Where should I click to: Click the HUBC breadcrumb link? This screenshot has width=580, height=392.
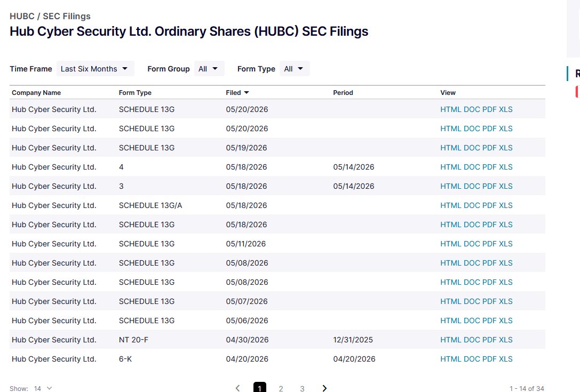click(22, 17)
